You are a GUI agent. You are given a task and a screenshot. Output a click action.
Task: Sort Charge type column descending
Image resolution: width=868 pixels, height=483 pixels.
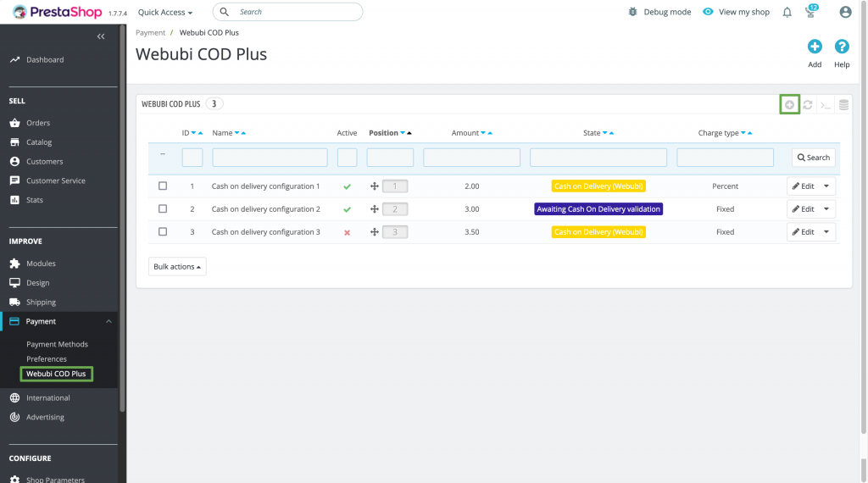743,133
